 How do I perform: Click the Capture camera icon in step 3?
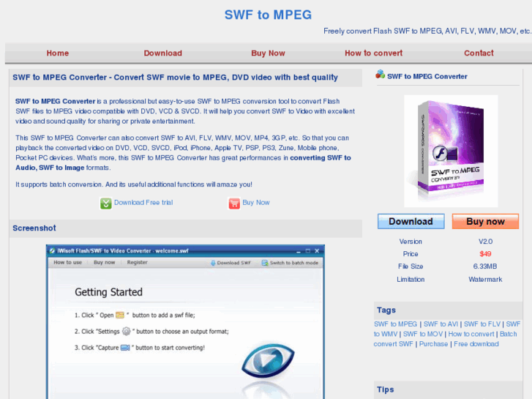[125, 348]
